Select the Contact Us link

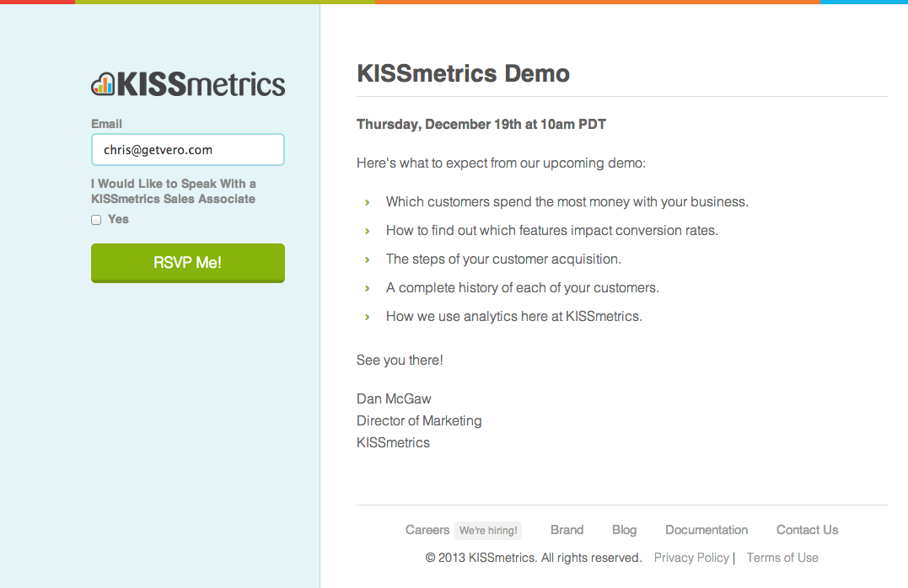(807, 530)
